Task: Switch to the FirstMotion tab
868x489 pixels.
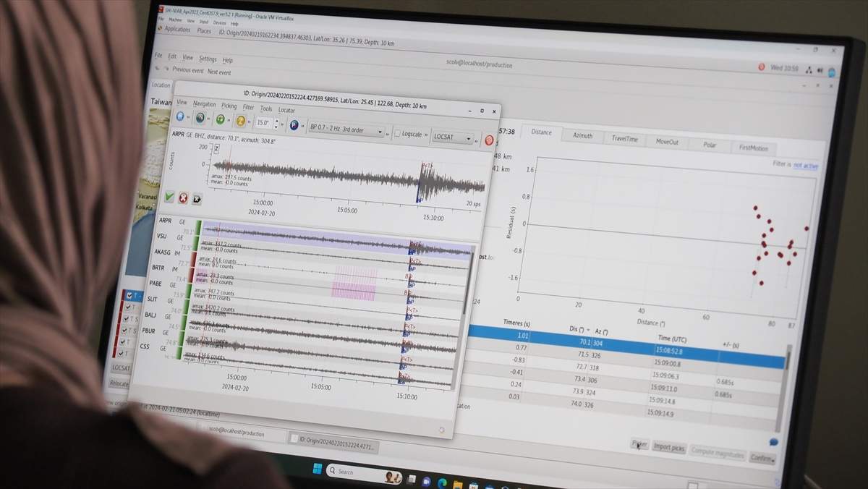Action: 753,148
